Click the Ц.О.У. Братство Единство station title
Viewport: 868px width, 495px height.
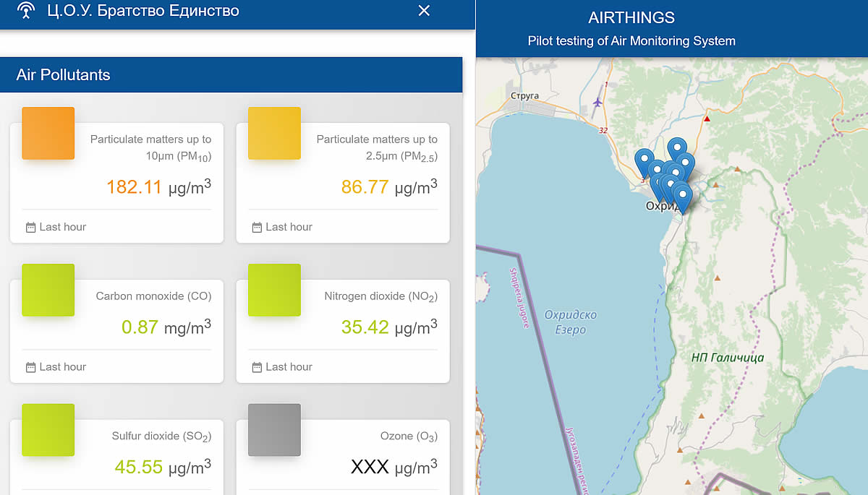click(x=143, y=10)
